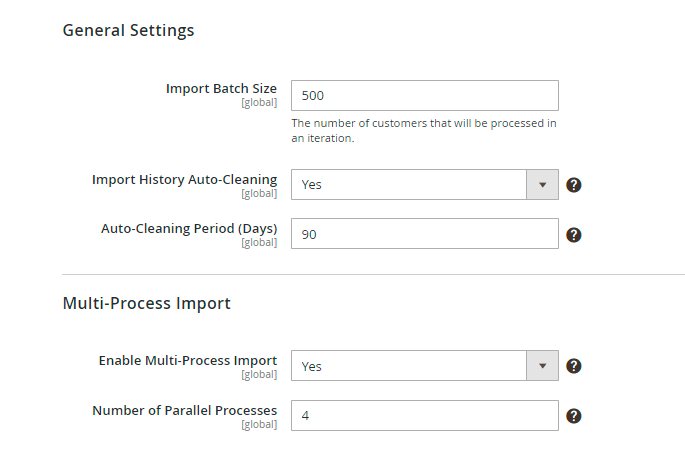Screen dimensions: 685x463
Task: Click the Import Batch Size label
Action: point(221,89)
